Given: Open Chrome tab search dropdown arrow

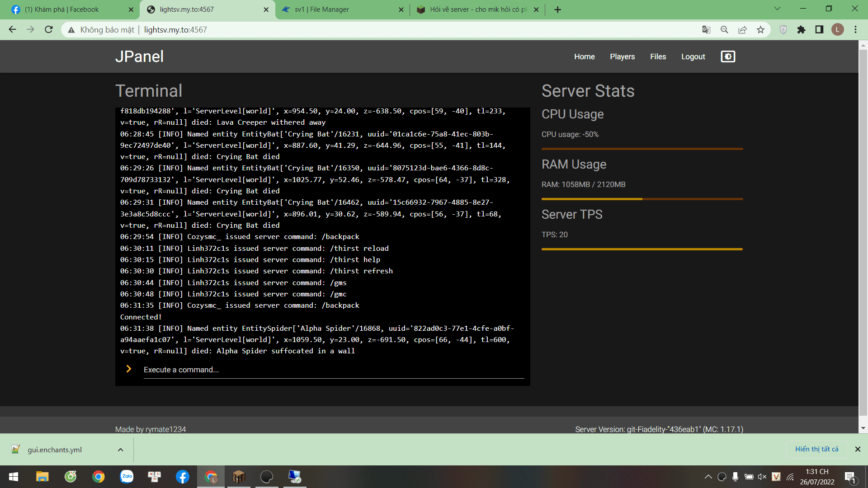Looking at the screenshot, I should (777, 9).
